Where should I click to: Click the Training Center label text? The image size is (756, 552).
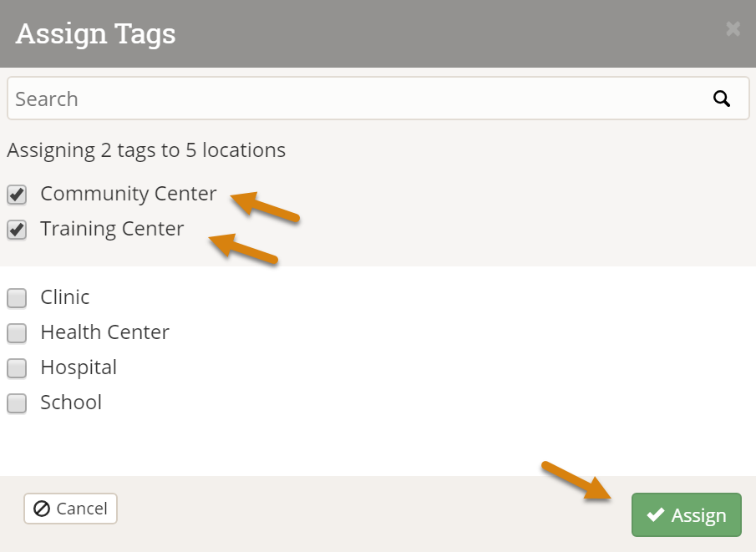(112, 229)
